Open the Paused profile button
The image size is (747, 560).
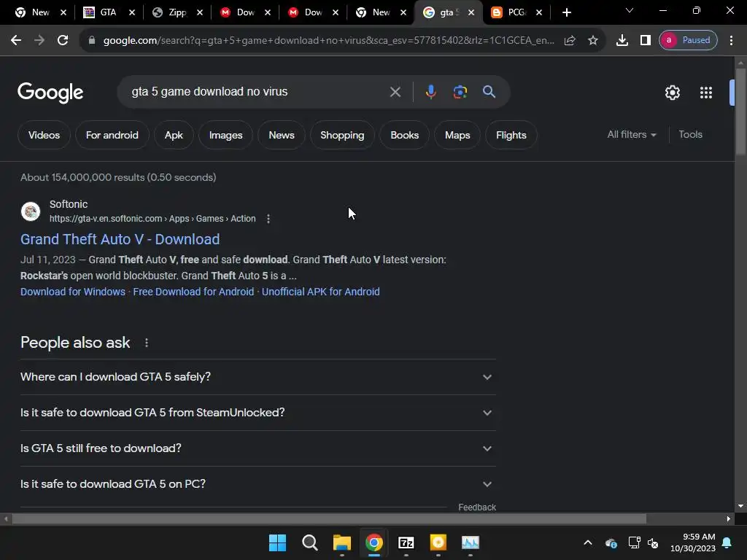pyautogui.click(x=688, y=41)
